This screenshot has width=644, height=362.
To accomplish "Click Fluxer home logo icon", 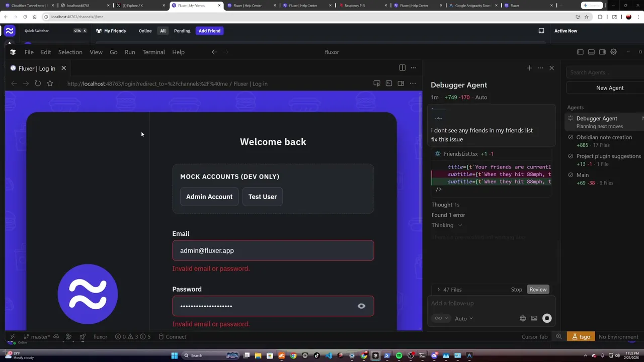I will point(10,31).
